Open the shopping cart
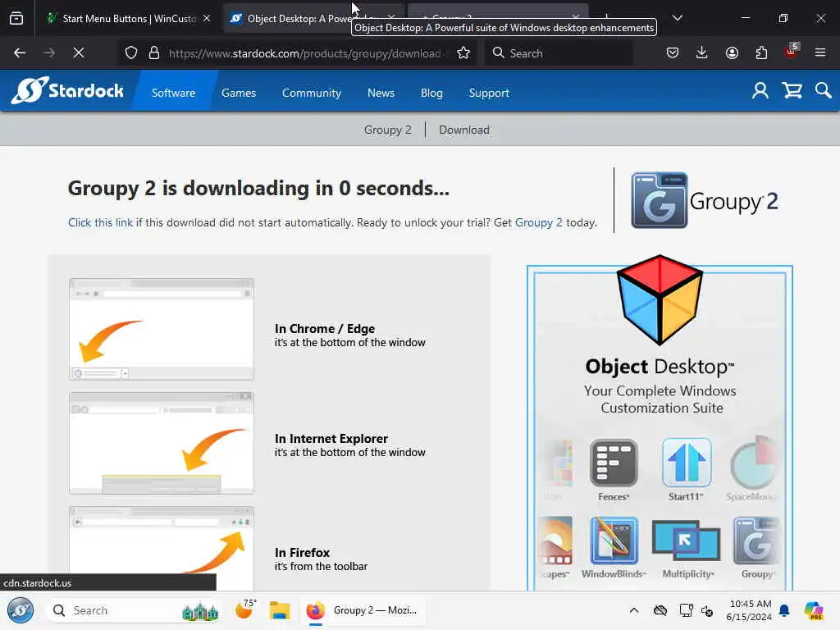The height and width of the screenshot is (630, 840). click(x=792, y=90)
